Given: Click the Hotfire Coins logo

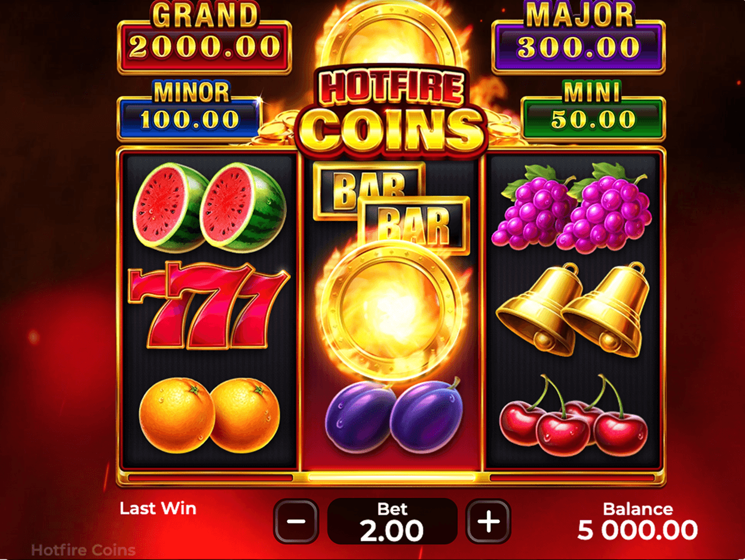Looking at the screenshot, I should [x=391, y=111].
